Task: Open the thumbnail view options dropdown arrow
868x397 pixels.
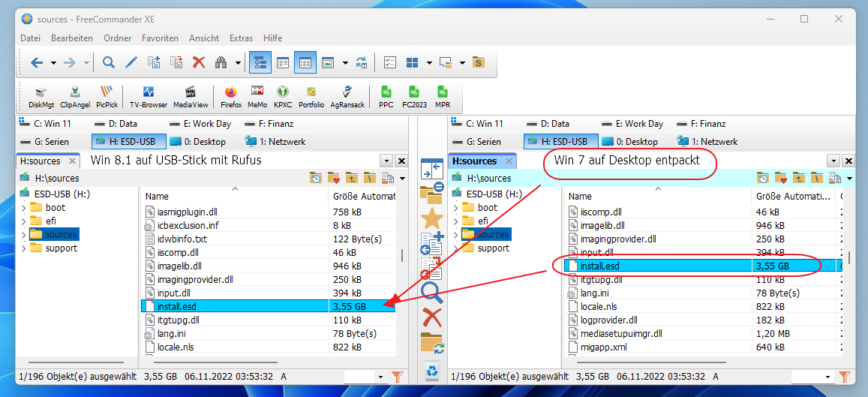Action: (345, 63)
